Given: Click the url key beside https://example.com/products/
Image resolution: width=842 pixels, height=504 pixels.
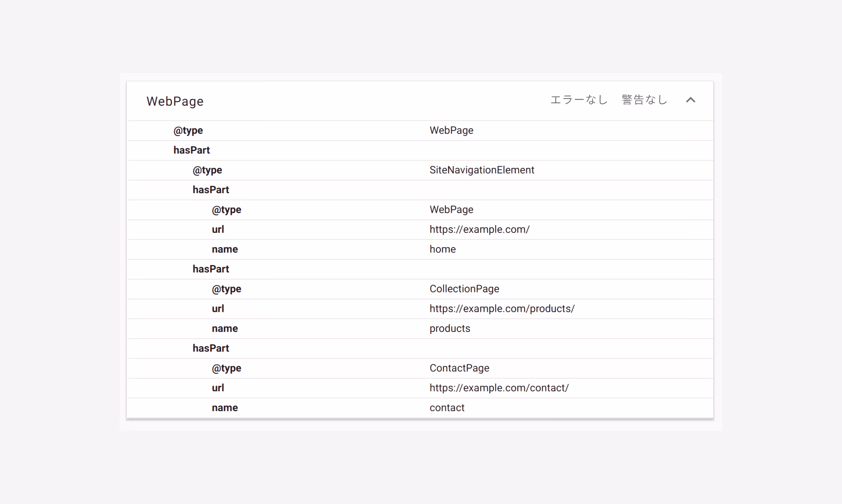Looking at the screenshot, I should [x=218, y=308].
